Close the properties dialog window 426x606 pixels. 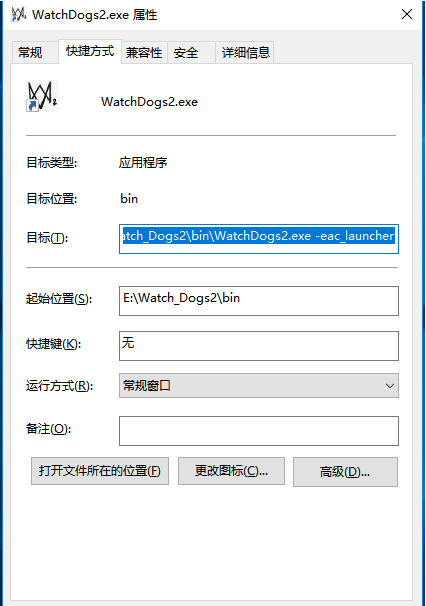click(407, 14)
